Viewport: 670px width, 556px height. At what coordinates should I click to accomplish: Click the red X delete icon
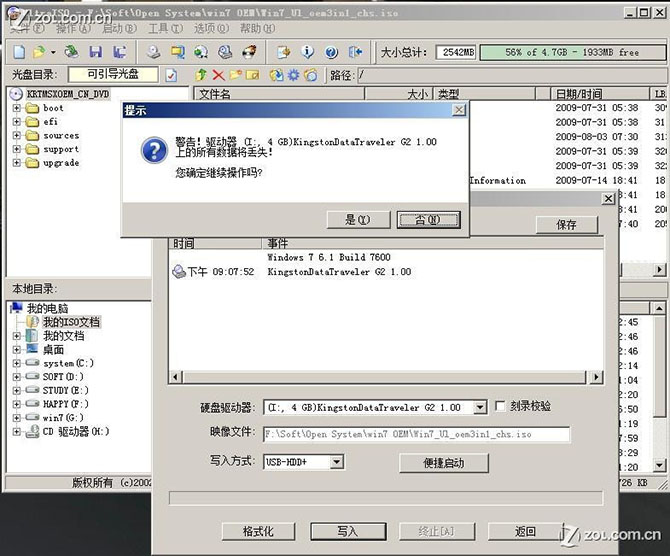[x=219, y=75]
